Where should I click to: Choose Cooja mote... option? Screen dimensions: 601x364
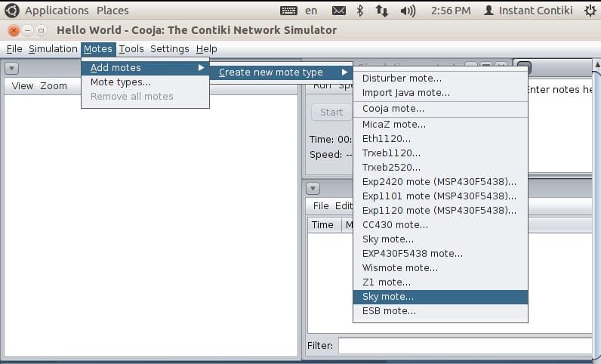point(440,109)
